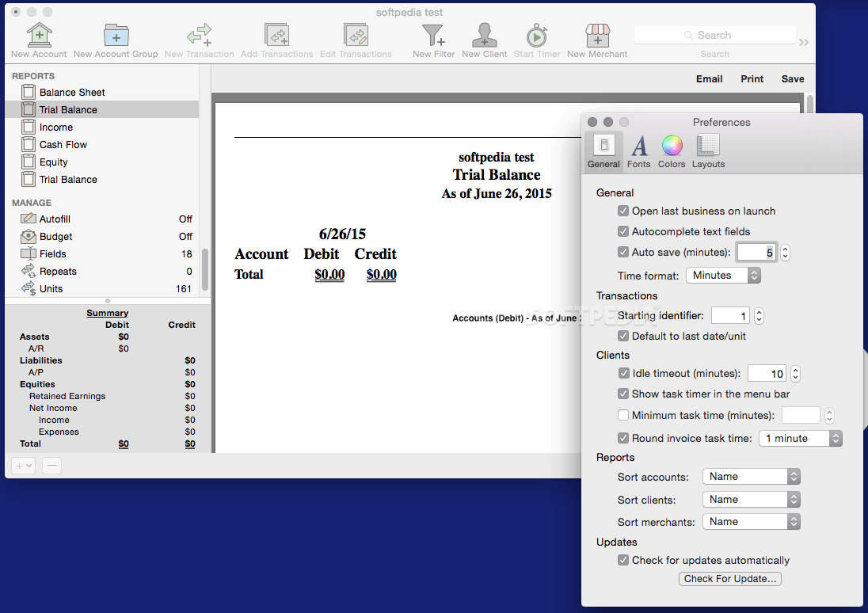Viewport: 868px width, 613px height.
Task: Click the report view vertical scrollbar
Action: (x=810, y=103)
